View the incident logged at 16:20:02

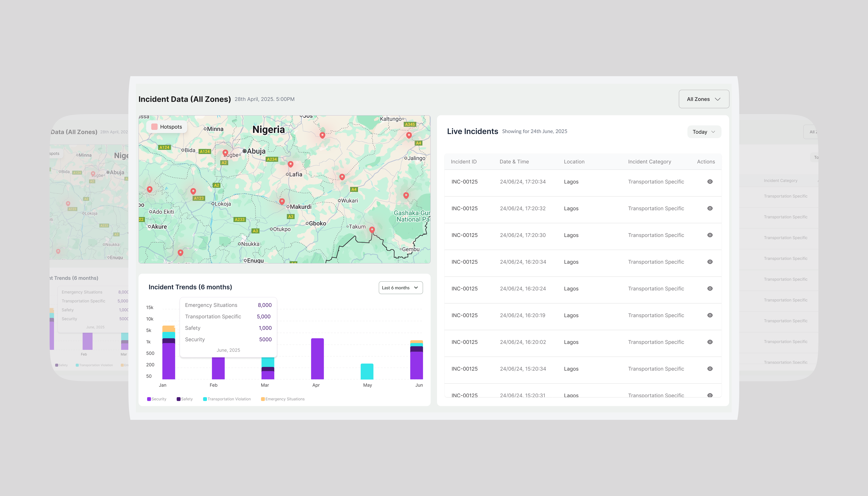coord(710,342)
